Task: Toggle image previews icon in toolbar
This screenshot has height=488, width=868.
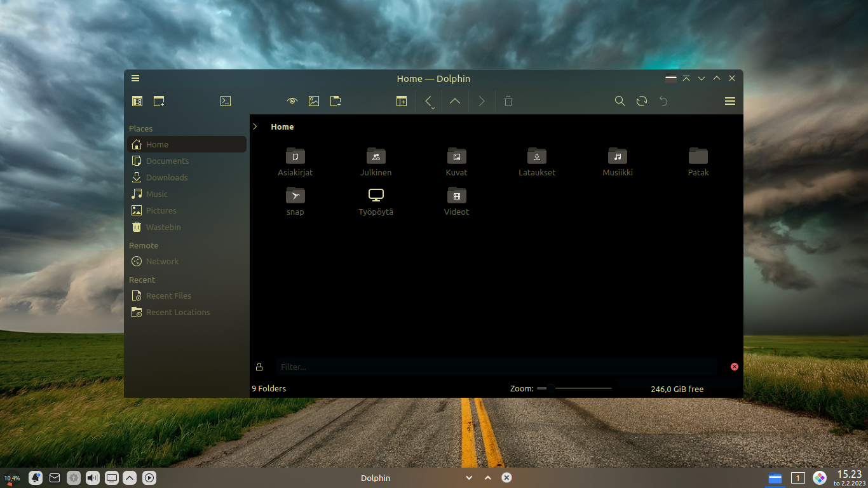Action: 314,101
